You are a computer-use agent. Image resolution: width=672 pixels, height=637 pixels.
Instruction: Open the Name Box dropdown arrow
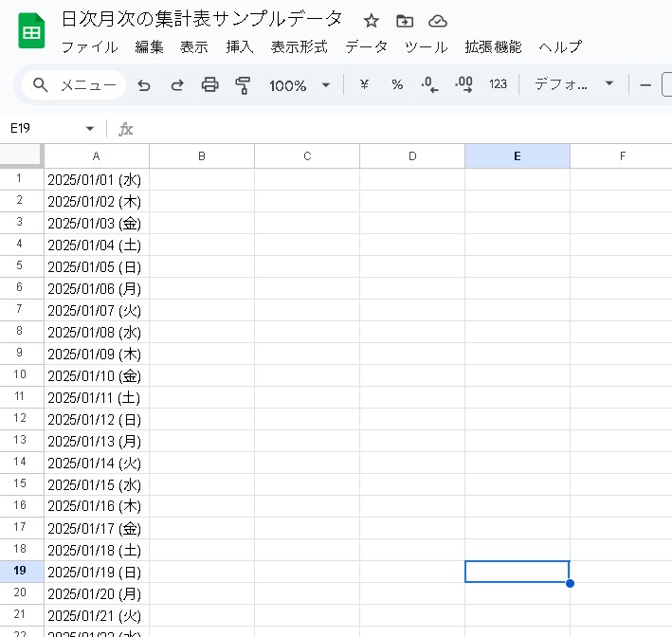pyautogui.click(x=90, y=129)
